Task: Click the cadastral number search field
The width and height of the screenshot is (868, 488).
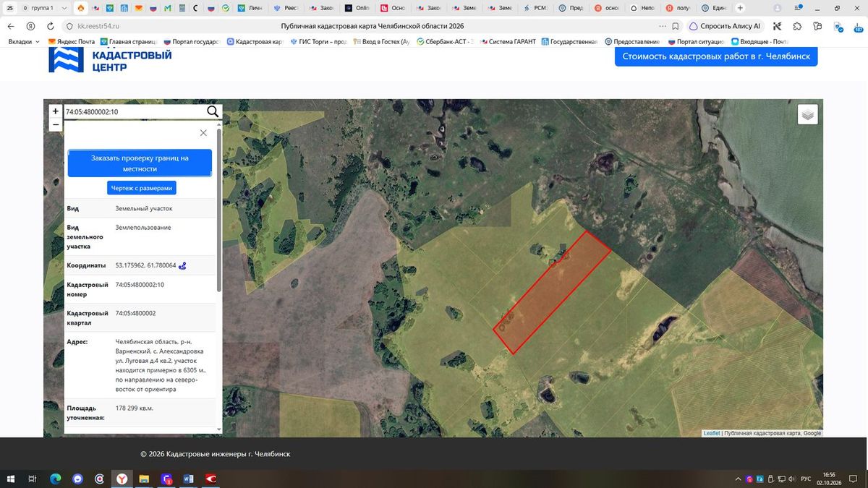Action: pos(135,112)
